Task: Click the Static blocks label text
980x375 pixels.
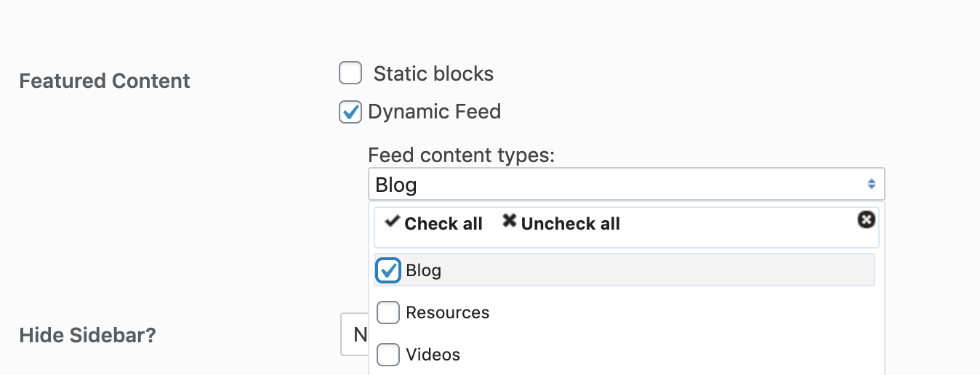Action: point(433,73)
